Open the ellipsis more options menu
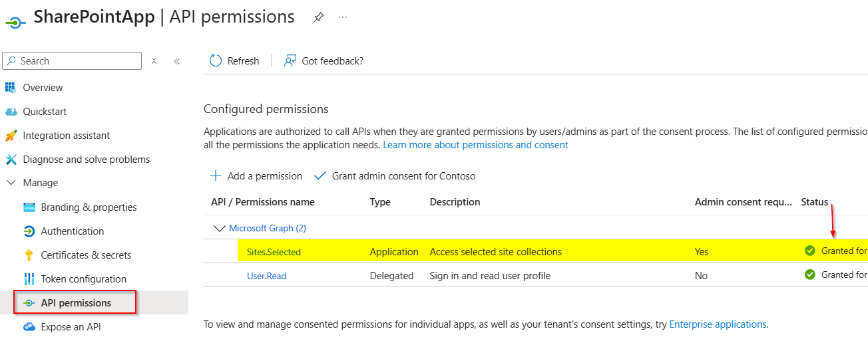 342,18
